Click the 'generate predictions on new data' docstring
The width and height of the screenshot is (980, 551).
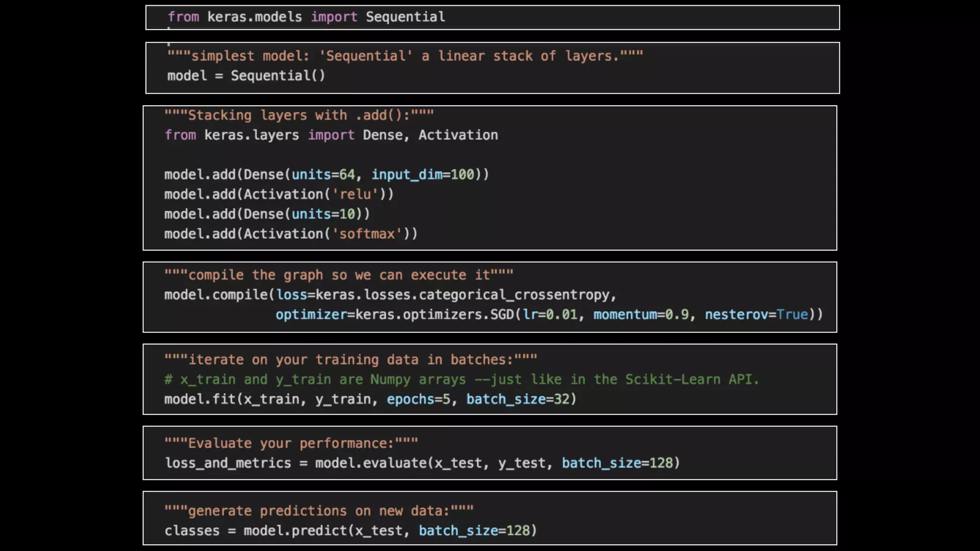(319, 511)
